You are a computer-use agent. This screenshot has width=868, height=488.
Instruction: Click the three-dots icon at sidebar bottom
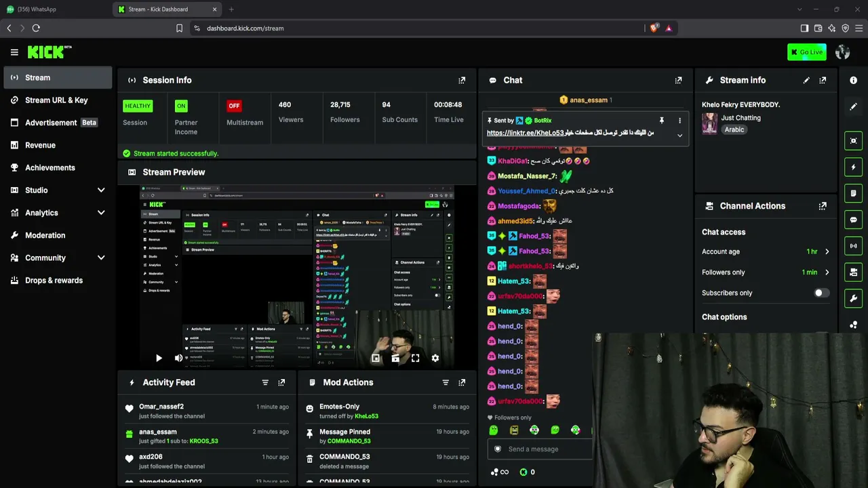tap(854, 325)
